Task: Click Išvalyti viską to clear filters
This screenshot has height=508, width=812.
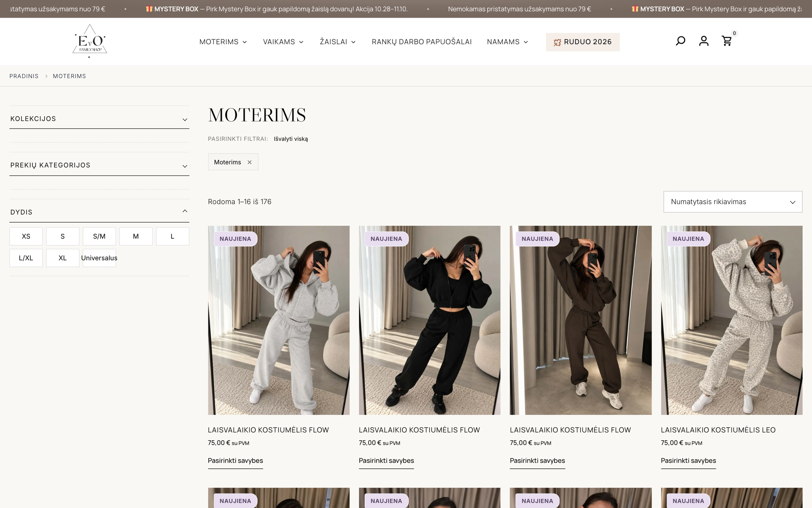Action: (291, 139)
